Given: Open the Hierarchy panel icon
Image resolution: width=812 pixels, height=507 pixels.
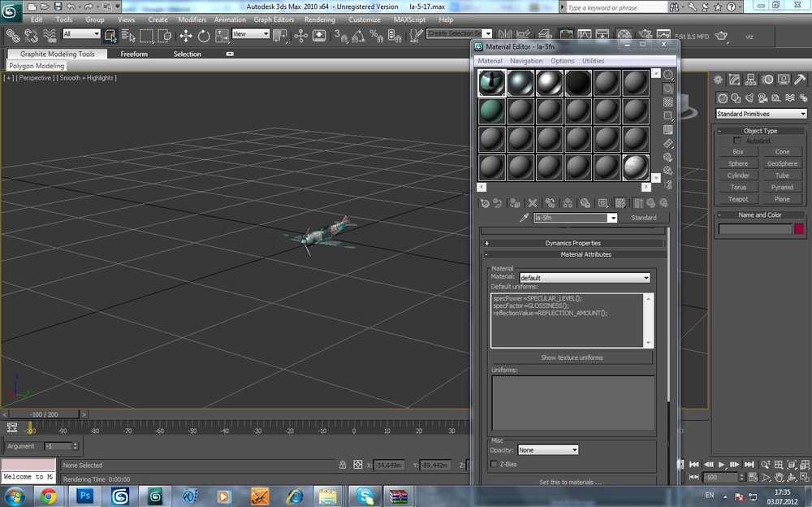Looking at the screenshot, I should pos(751,80).
